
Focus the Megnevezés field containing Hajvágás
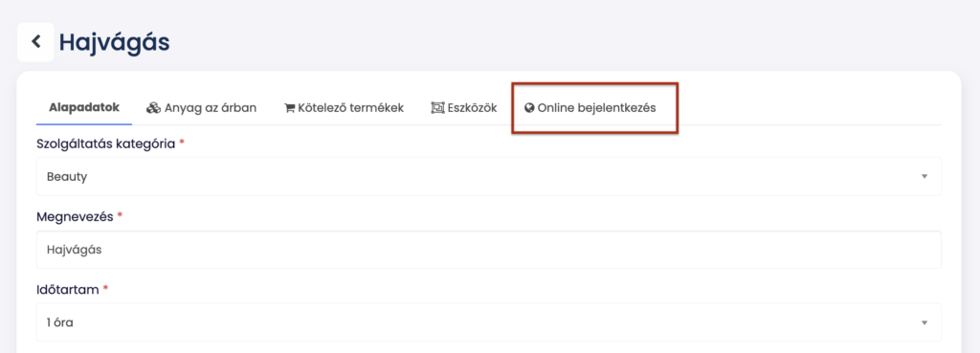coord(489,250)
